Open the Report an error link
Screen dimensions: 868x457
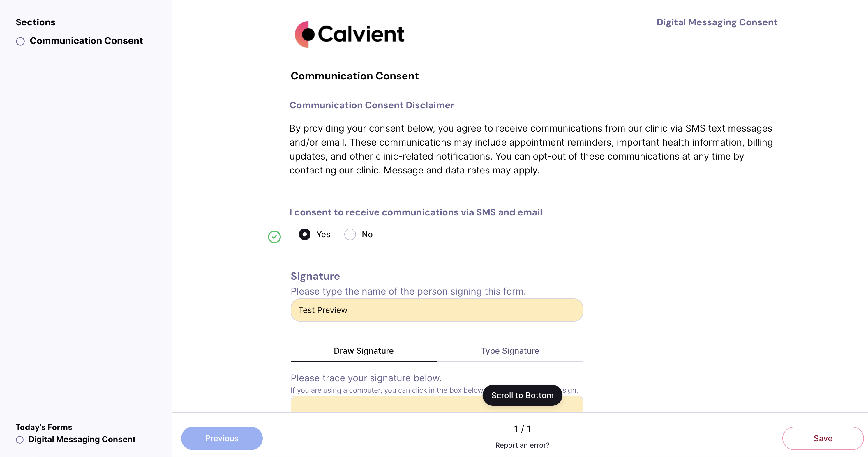[x=522, y=445]
